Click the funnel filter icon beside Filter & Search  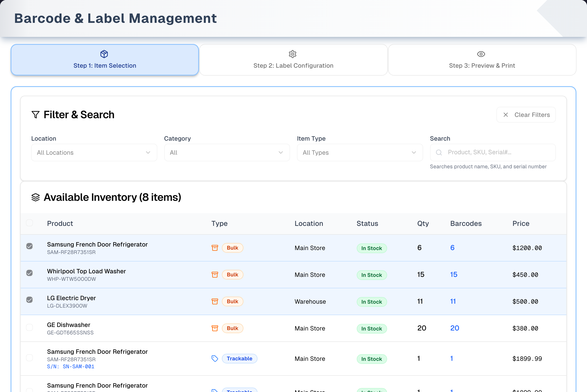[x=36, y=115]
